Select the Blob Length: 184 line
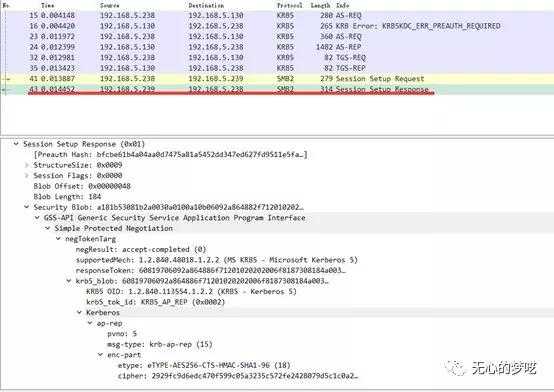Viewport: 554px width, 392px height. tap(67, 197)
